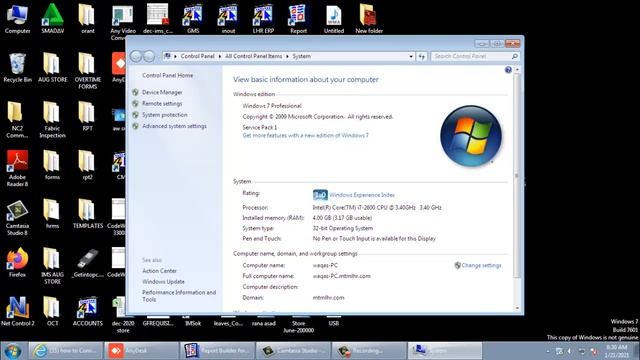Click the volume icon in system tray
The image size is (640, 360).
point(570,351)
